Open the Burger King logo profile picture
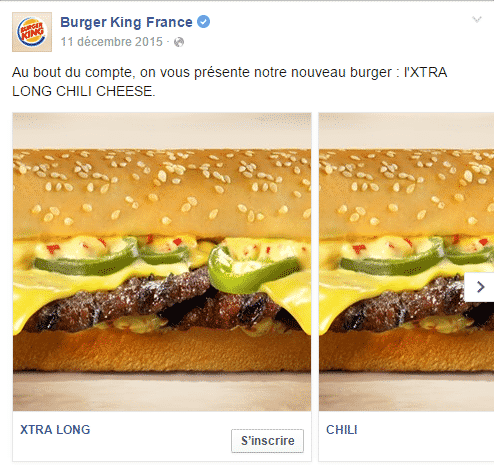Viewport: 494px width, 469px height. (x=32, y=32)
